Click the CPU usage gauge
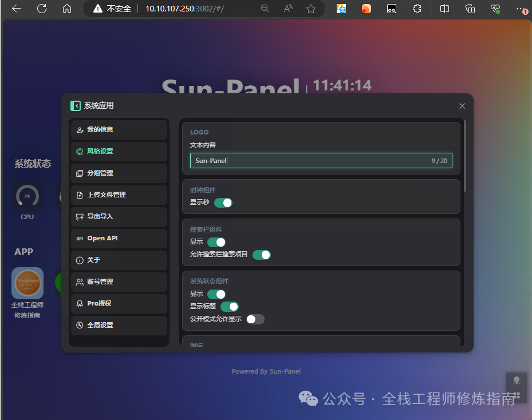This screenshot has height=420, width=532. pos(27,196)
